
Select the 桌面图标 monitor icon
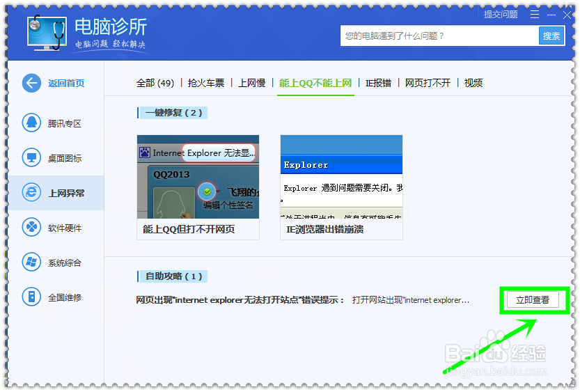[31, 157]
